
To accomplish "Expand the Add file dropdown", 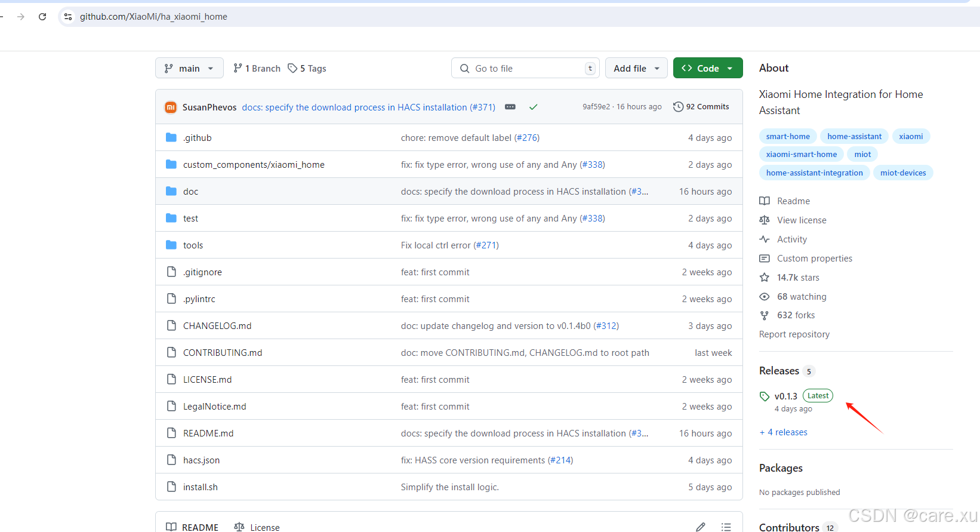I will (636, 68).
